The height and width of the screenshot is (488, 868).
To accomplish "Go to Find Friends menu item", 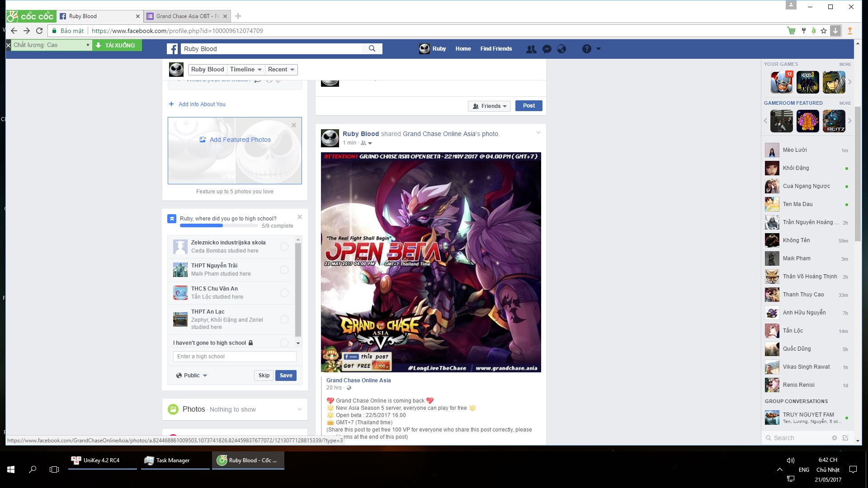I will (496, 49).
